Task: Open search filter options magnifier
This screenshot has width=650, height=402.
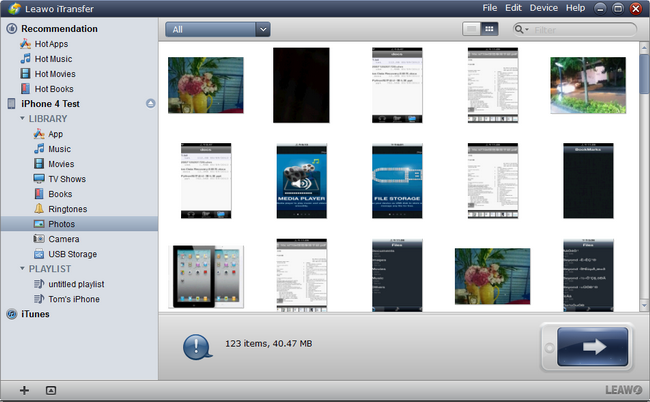Action: 521,29
